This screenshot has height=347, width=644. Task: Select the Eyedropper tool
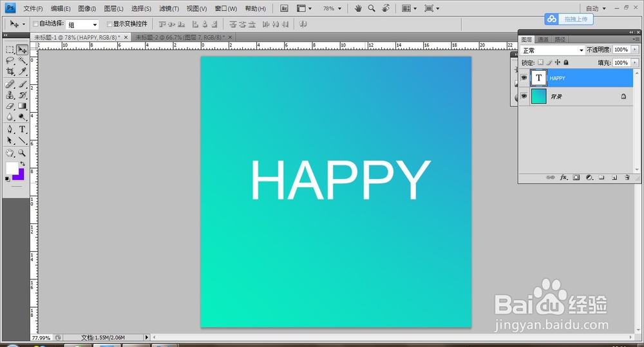click(22, 71)
